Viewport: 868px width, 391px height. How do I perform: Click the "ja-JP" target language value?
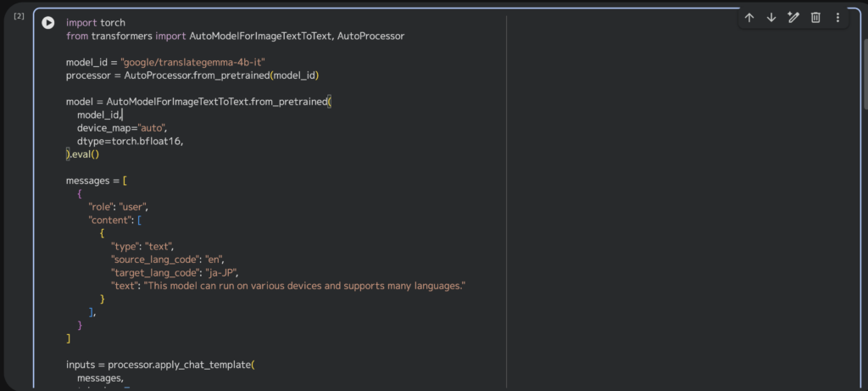tap(220, 273)
